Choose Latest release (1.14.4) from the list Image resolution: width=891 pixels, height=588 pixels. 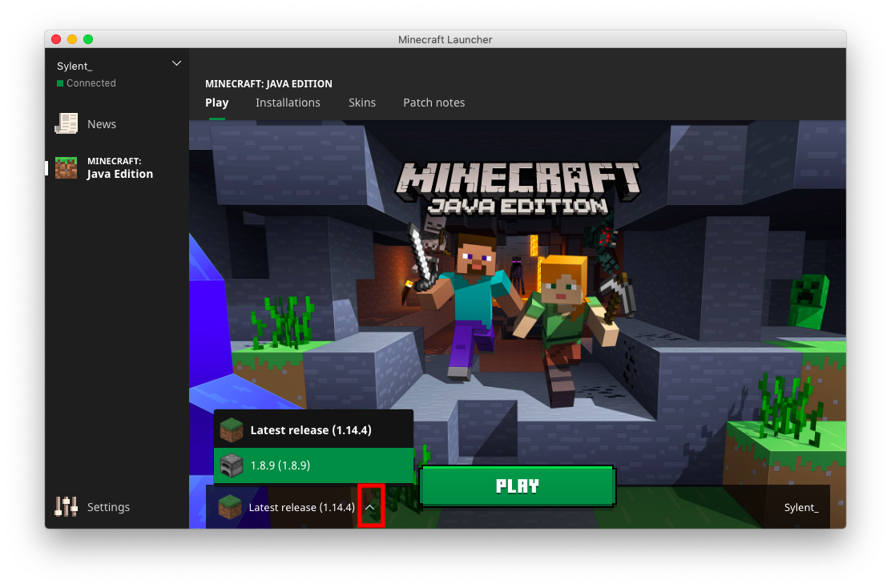(313, 429)
